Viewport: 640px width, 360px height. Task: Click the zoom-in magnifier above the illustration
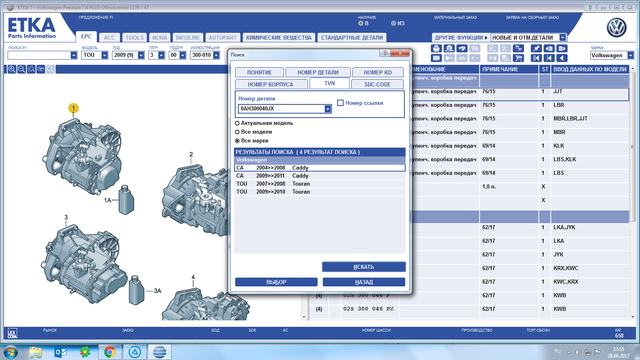coord(12,69)
